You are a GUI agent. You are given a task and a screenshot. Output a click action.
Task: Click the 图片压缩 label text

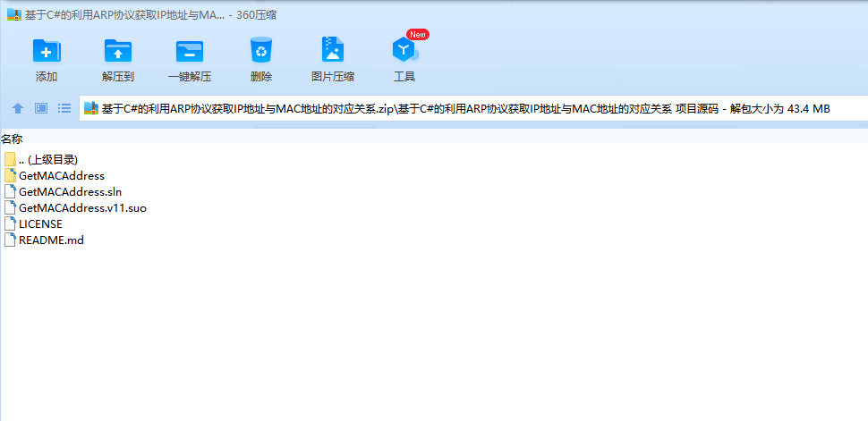click(x=333, y=77)
